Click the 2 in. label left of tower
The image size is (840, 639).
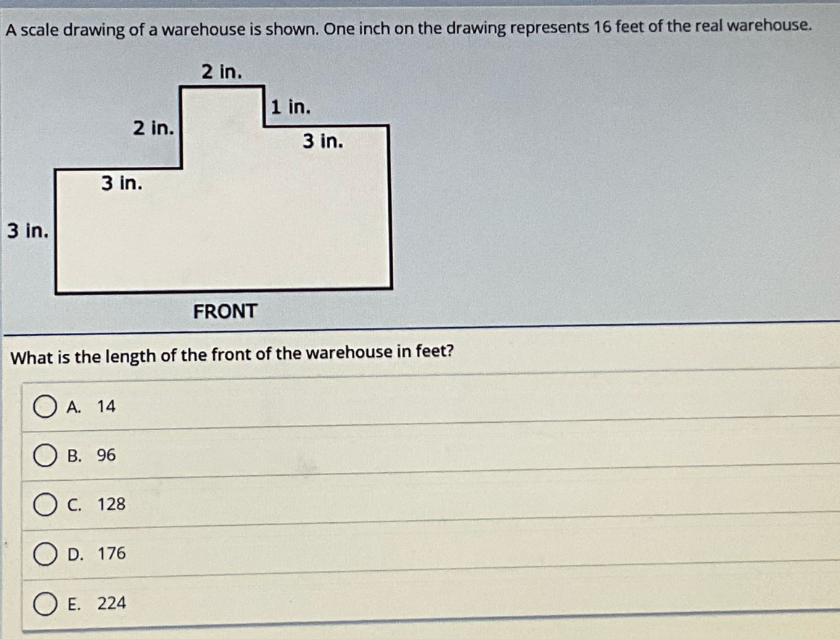[154, 128]
